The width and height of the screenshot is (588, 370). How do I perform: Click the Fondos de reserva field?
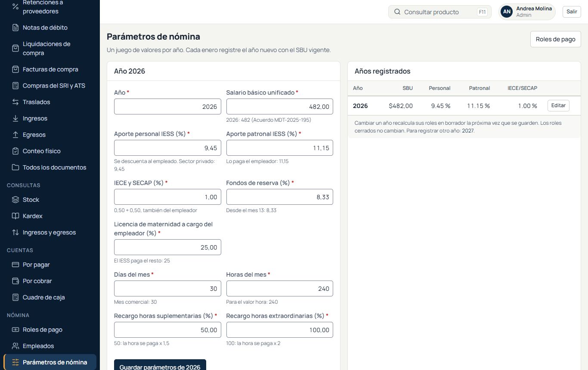click(x=280, y=197)
